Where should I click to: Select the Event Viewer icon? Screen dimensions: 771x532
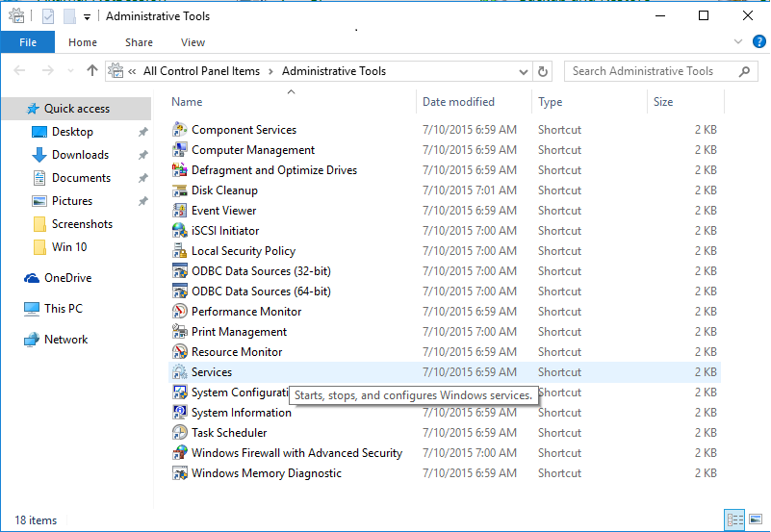point(179,211)
